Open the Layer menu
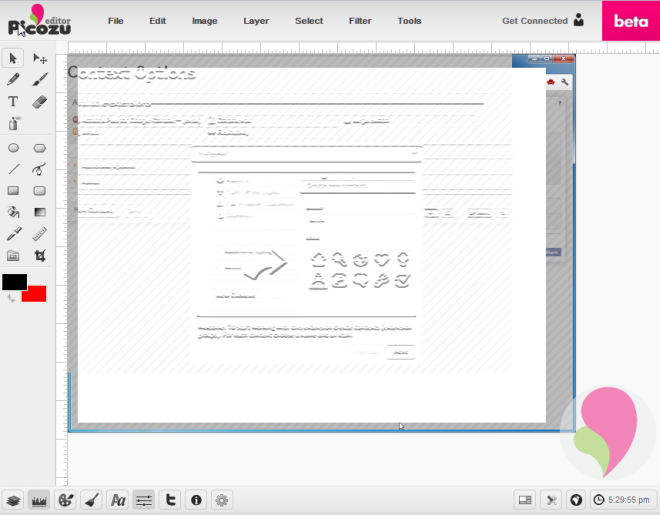The height and width of the screenshot is (515, 660). point(256,21)
